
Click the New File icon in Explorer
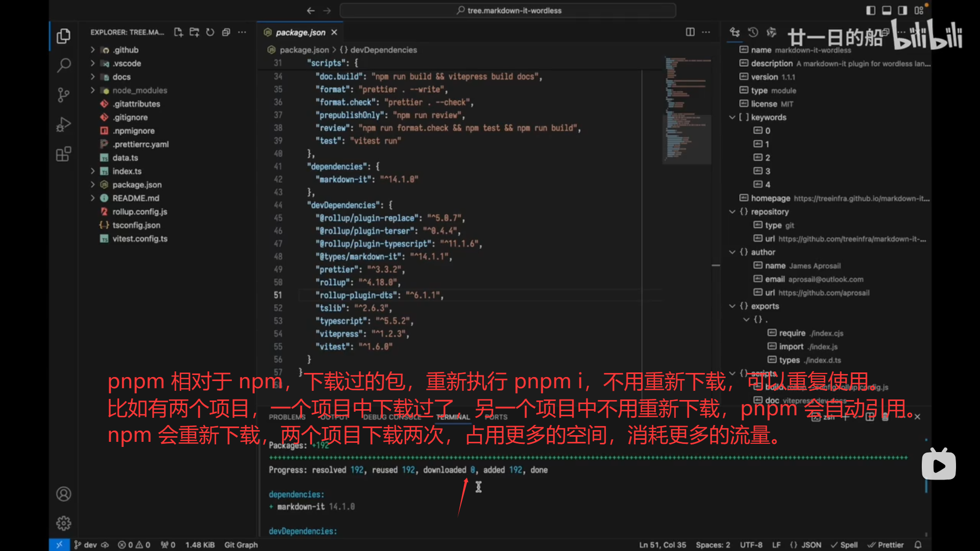178,32
